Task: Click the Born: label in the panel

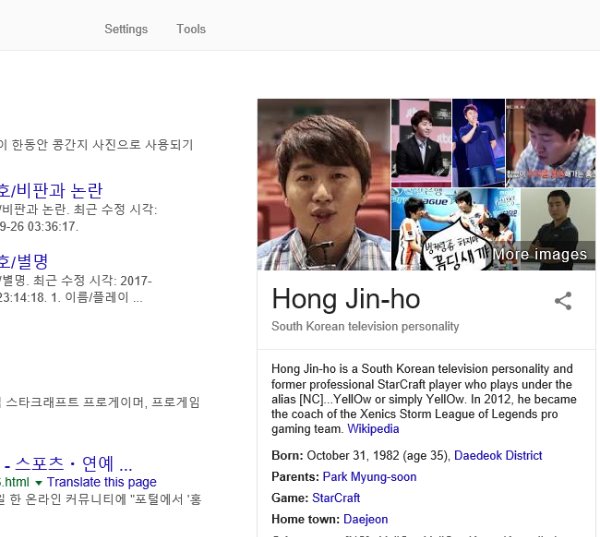Action: coord(287,455)
